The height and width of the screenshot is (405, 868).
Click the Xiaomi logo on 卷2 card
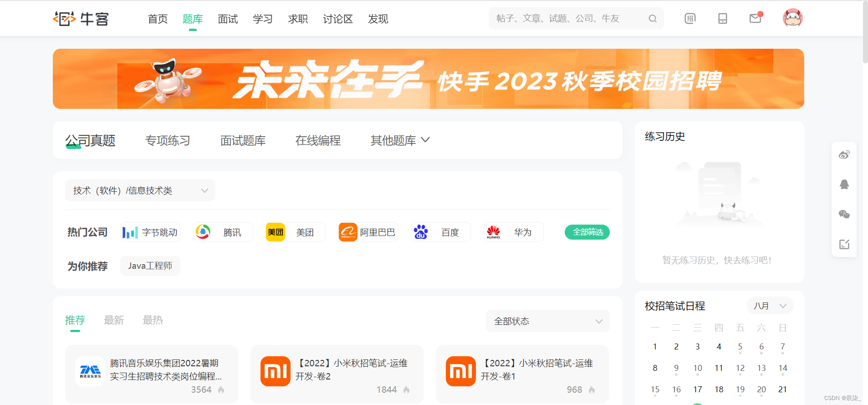click(x=276, y=371)
